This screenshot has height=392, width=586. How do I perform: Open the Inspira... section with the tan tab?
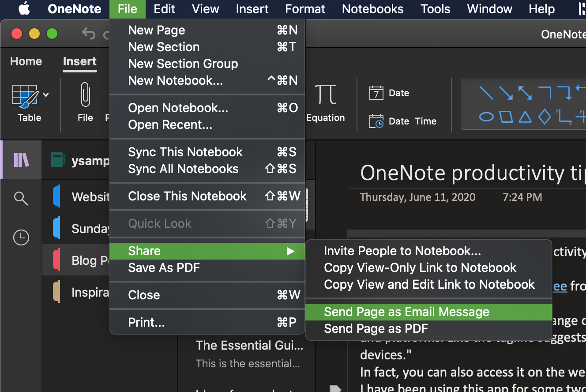[76, 292]
